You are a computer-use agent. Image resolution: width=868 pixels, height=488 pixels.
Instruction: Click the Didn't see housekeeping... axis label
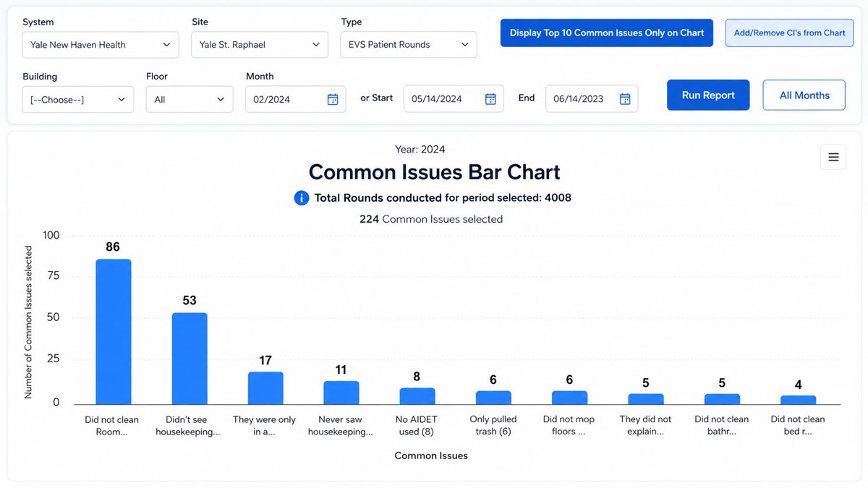click(188, 425)
